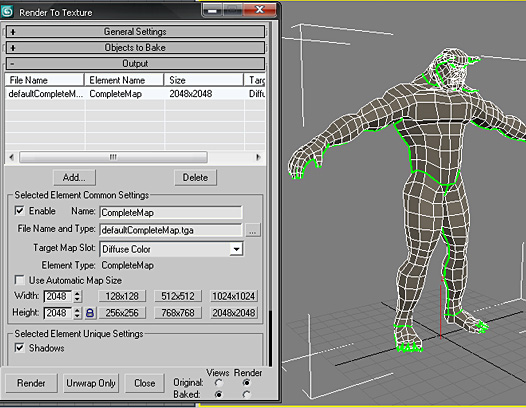Screen dimensions: 526x408
Task: Select the defaultCompleteMap row in output list
Action: pyautogui.click(x=135, y=94)
